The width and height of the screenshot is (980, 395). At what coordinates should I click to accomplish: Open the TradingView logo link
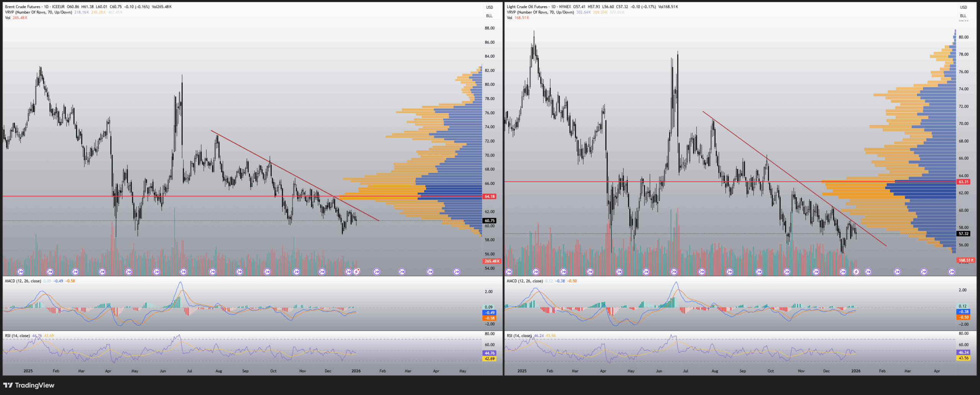29,385
